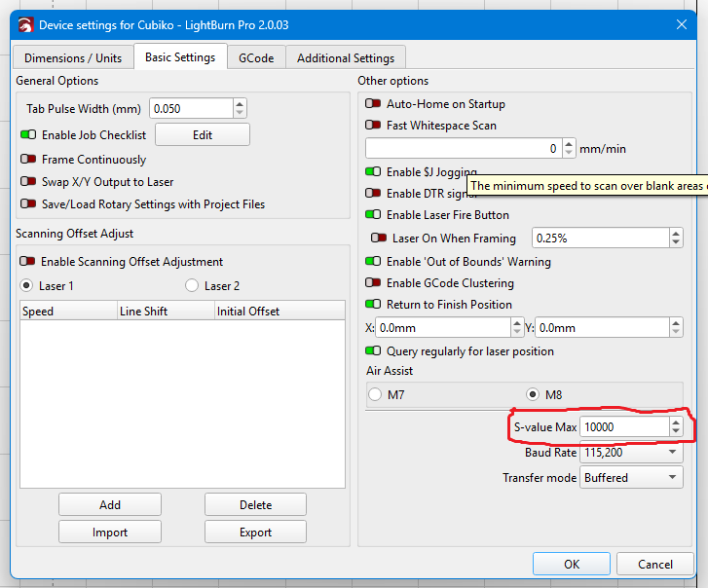Viewport: 708px width, 588px height.
Task: Enable Scanning Offset Adjustment switch
Action: [27, 261]
